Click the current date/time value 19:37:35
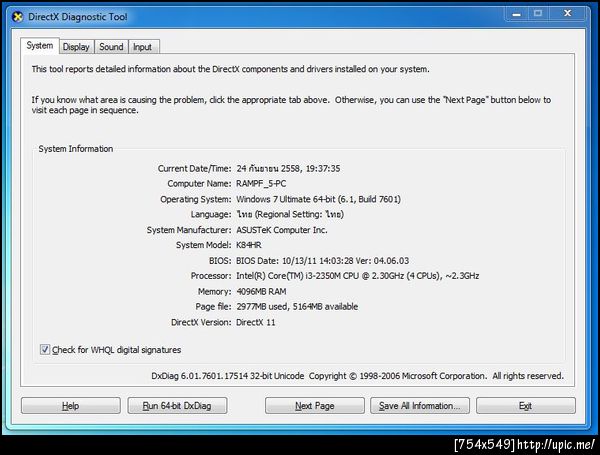This screenshot has width=600, height=455. (x=288, y=168)
